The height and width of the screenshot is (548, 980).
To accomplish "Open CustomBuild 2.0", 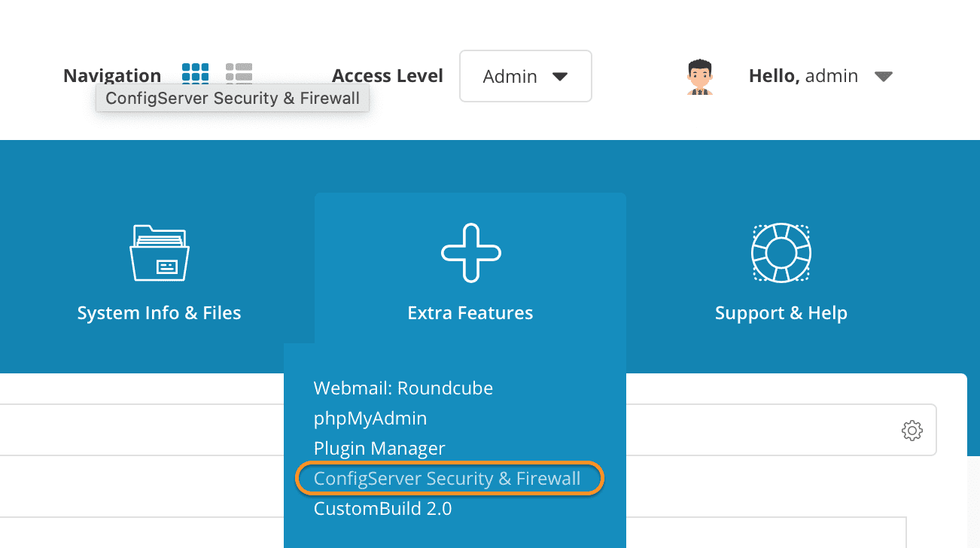I will click(x=382, y=508).
